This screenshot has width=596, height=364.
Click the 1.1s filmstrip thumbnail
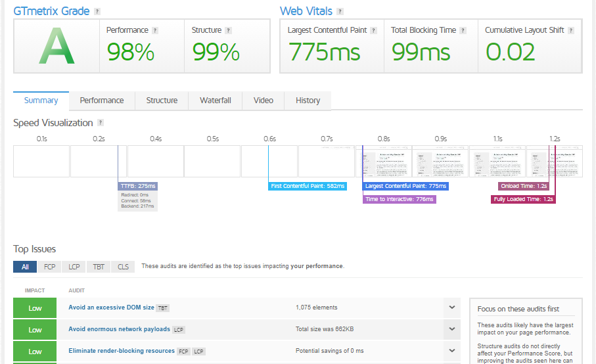coord(497,161)
